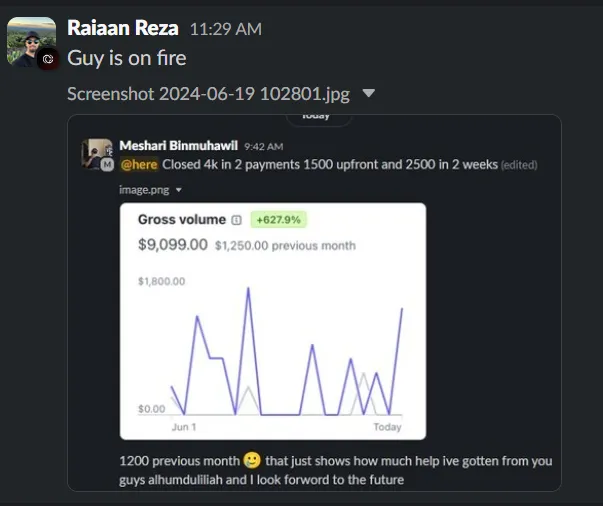The width and height of the screenshot is (603, 506).
Task: Click the +627.9% growth badge
Action: pyautogui.click(x=278, y=220)
